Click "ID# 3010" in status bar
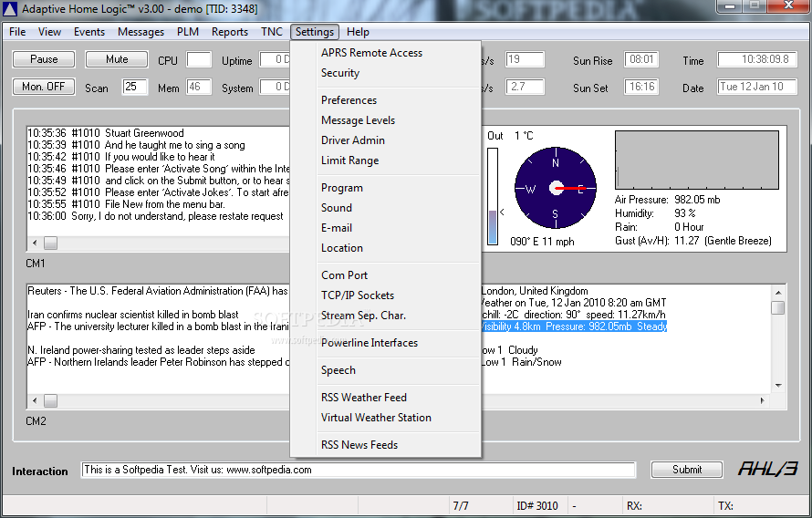 coord(537,505)
